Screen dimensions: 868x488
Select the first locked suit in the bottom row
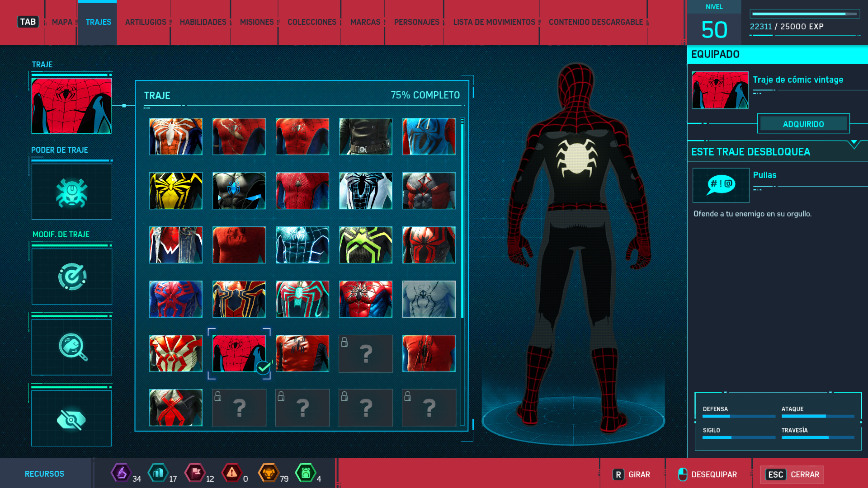239,408
